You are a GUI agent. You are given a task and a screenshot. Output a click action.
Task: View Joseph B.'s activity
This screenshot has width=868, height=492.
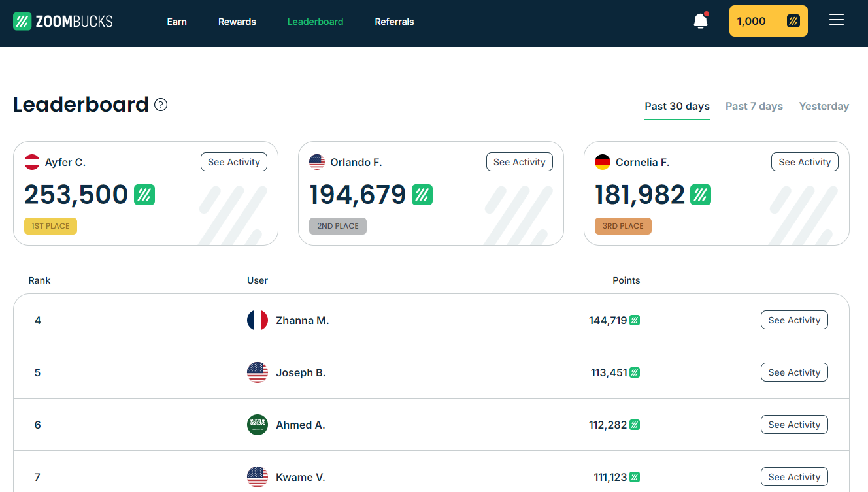(x=794, y=372)
